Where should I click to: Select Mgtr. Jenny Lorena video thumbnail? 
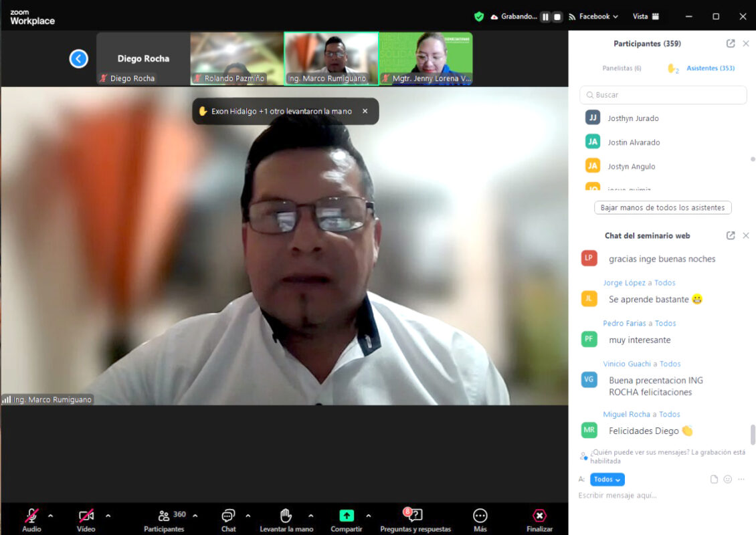click(x=426, y=59)
